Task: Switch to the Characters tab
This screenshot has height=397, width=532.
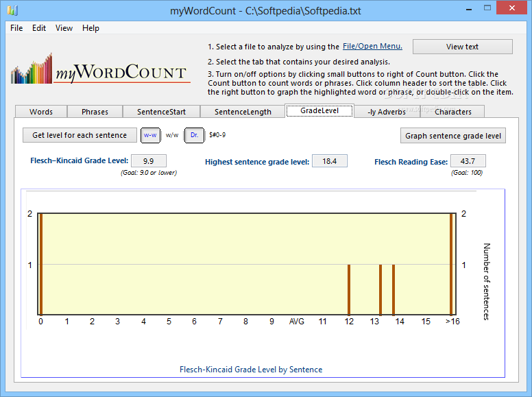Action: 453,112
